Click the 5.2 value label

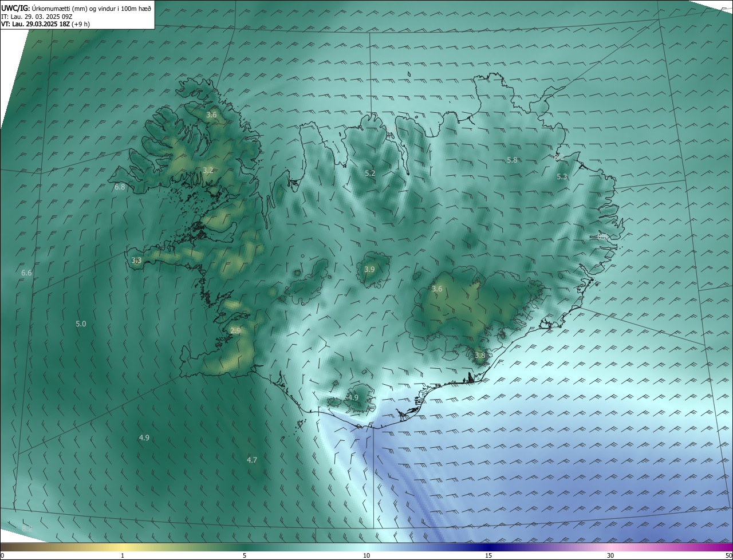tap(370, 173)
